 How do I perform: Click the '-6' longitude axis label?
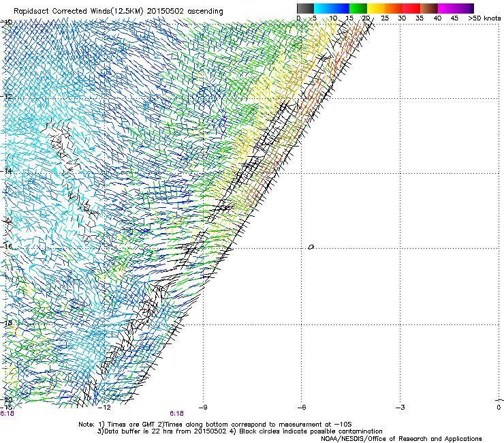click(x=302, y=408)
